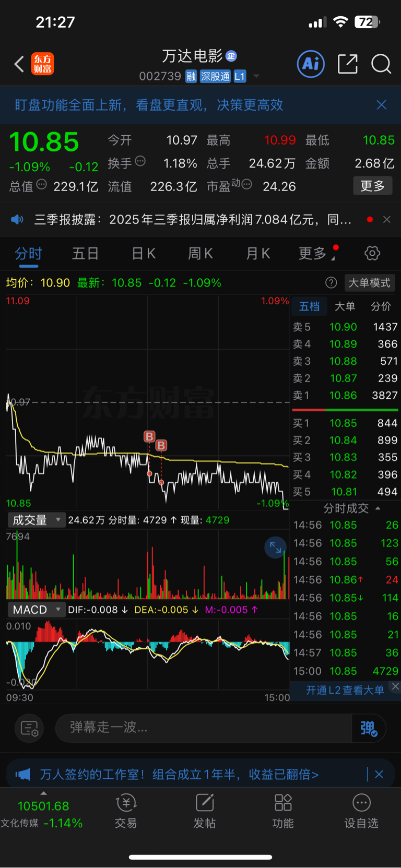The height and width of the screenshot is (868, 401).
Task: Close the 三季报披露 news ticker
Action: click(x=387, y=219)
